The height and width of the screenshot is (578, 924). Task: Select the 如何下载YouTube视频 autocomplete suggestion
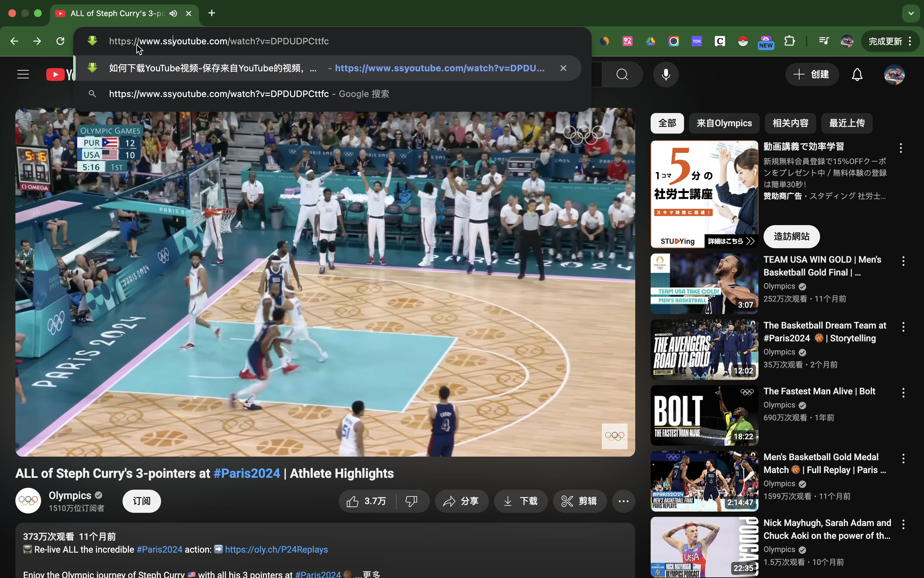pos(328,68)
